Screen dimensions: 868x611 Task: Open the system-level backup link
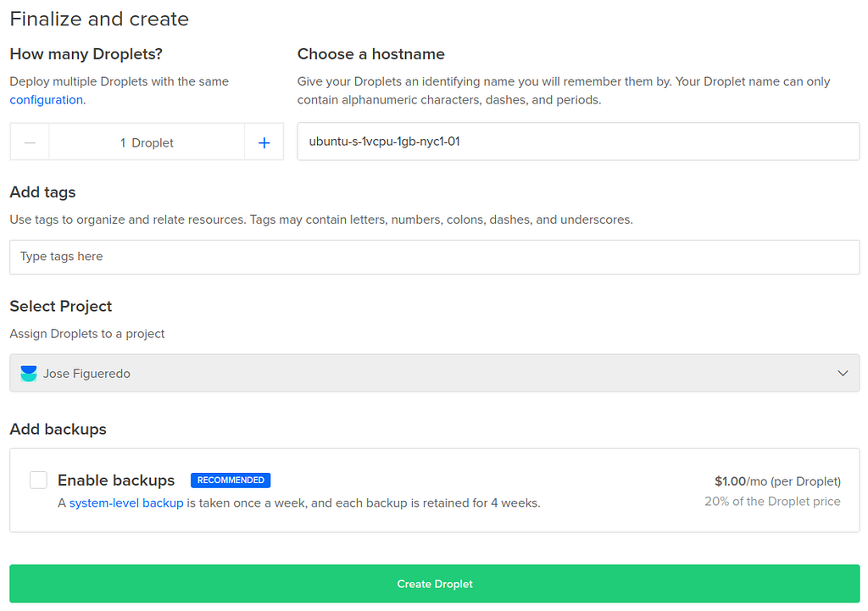pyautogui.click(x=126, y=503)
